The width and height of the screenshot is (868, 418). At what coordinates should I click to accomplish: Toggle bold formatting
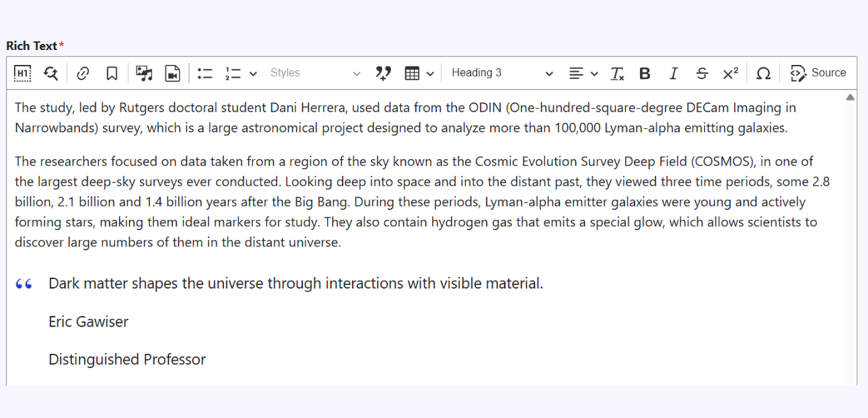coord(645,74)
